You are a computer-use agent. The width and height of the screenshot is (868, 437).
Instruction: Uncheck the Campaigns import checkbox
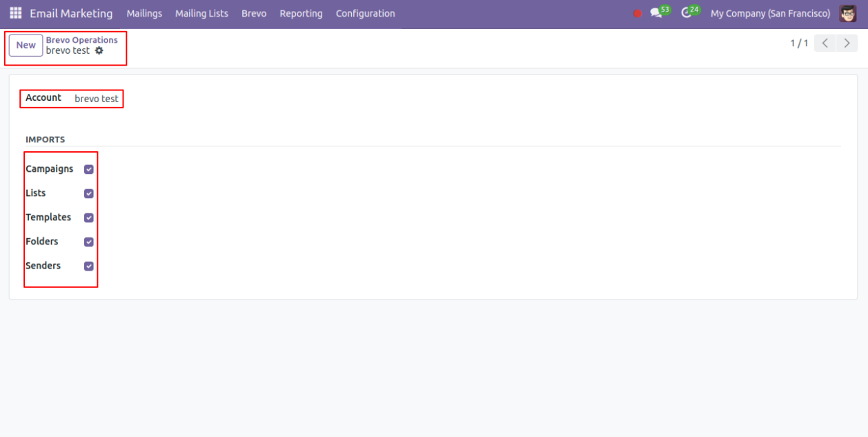pos(89,169)
